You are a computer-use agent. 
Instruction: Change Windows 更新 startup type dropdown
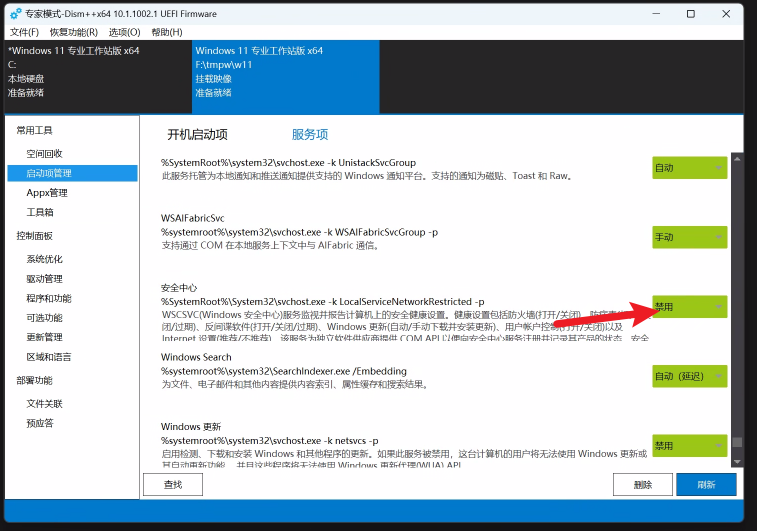pyautogui.click(x=689, y=445)
